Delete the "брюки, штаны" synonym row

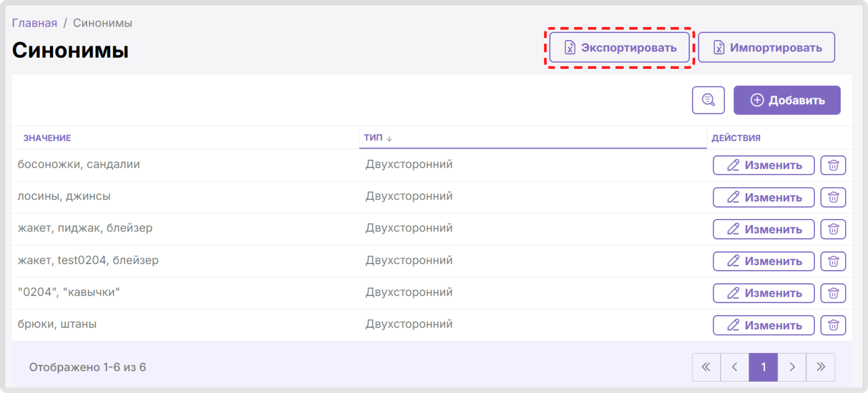point(833,325)
